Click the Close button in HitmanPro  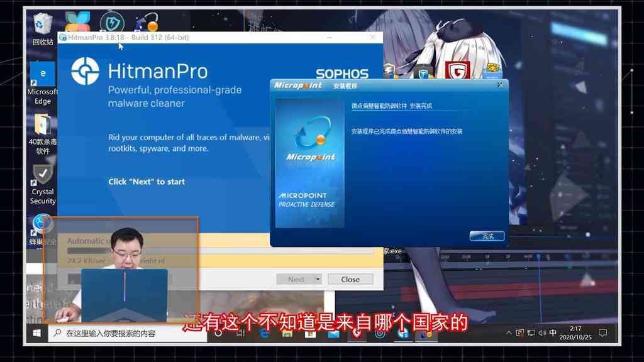(x=350, y=279)
